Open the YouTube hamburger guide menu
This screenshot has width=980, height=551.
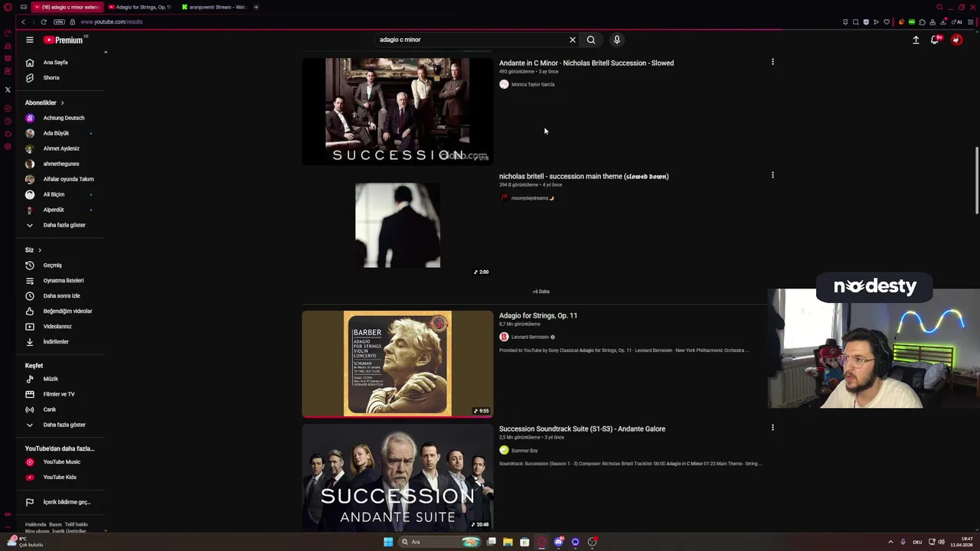pos(29,40)
